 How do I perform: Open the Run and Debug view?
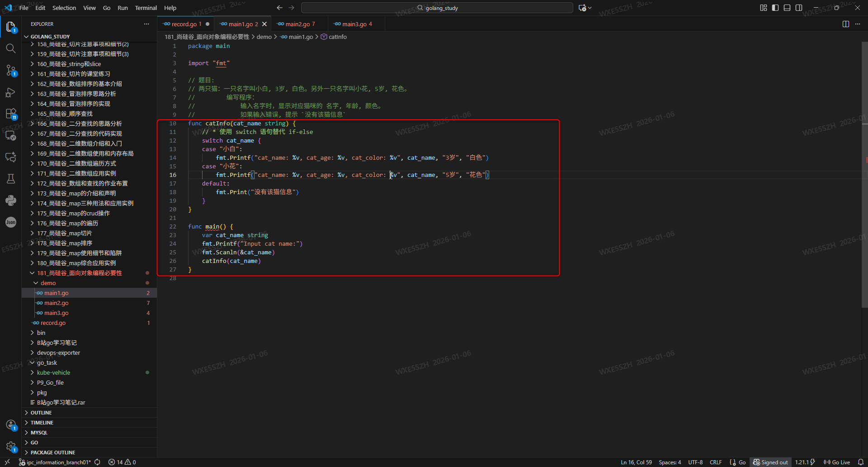click(11, 92)
